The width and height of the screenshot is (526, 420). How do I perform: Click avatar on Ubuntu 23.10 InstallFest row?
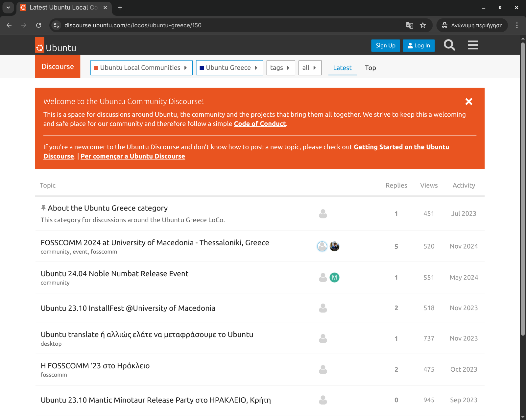pos(323,308)
